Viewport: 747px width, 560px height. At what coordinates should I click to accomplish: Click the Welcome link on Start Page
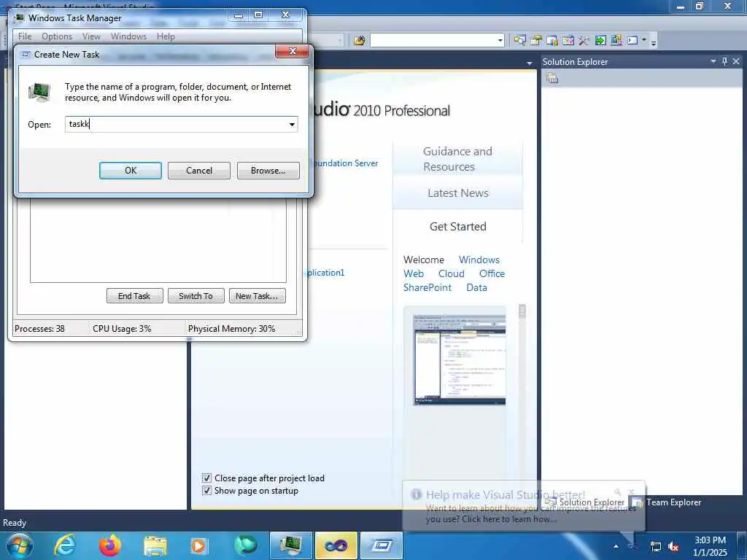pyautogui.click(x=424, y=260)
